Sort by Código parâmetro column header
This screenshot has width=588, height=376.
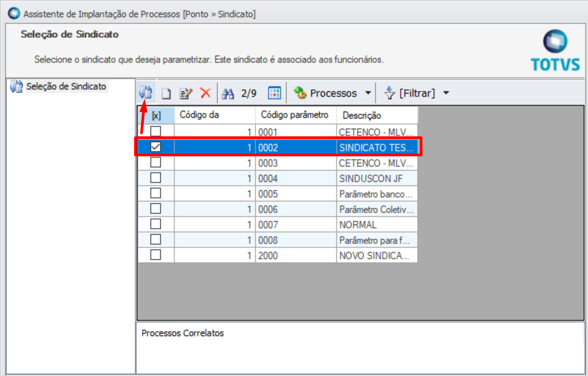pos(296,115)
